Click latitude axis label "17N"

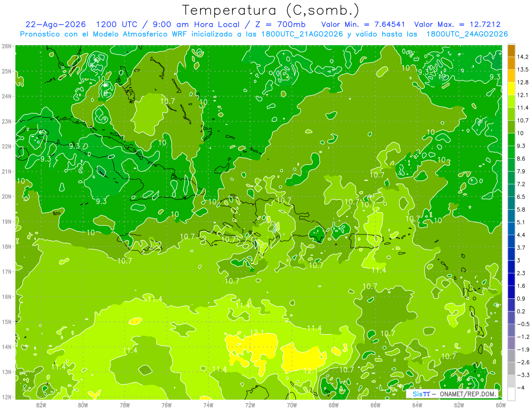[x=7, y=272]
